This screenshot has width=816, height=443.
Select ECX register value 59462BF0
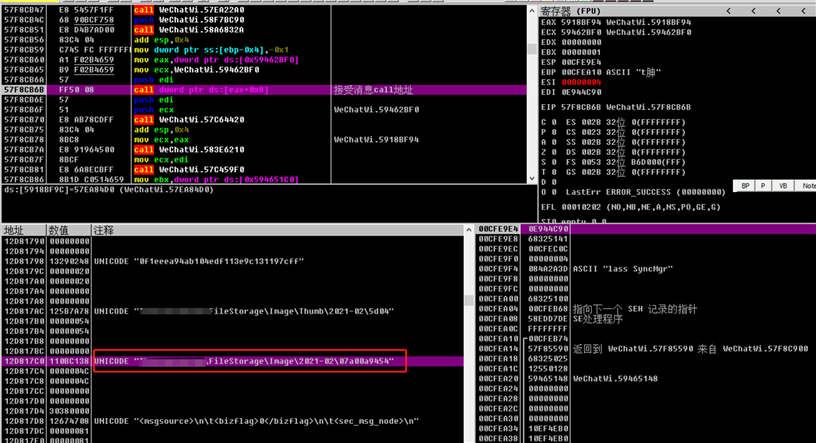pos(581,32)
